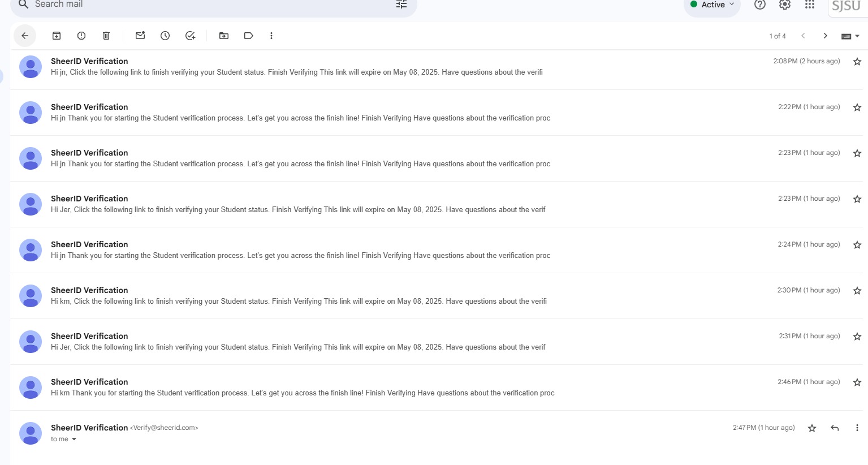Expand the 'Hi km, Click the following link' message

pos(299,302)
